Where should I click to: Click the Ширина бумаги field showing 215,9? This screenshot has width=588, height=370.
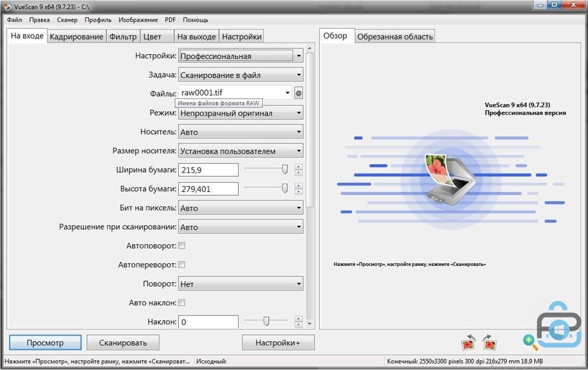(208, 170)
